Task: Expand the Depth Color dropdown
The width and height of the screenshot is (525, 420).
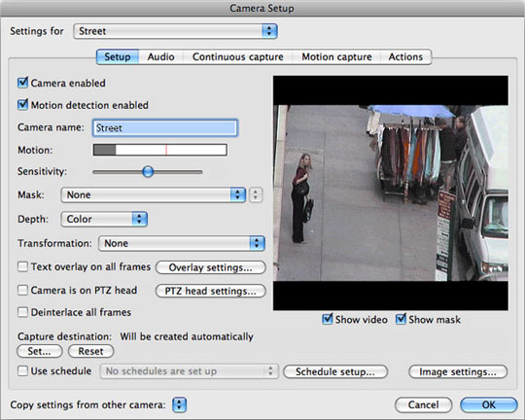Action: (x=104, y=219)
